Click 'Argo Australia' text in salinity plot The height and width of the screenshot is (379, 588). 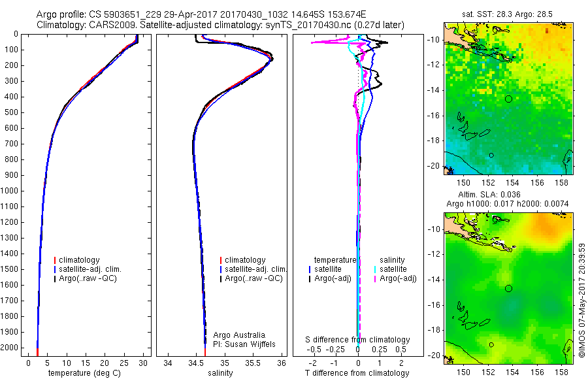click(x=239, y=335)
